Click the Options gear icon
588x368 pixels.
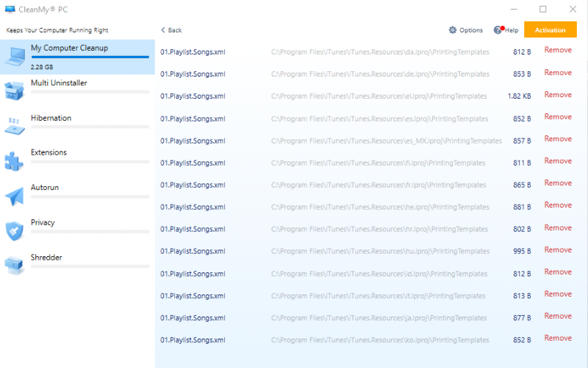(453, 30)
